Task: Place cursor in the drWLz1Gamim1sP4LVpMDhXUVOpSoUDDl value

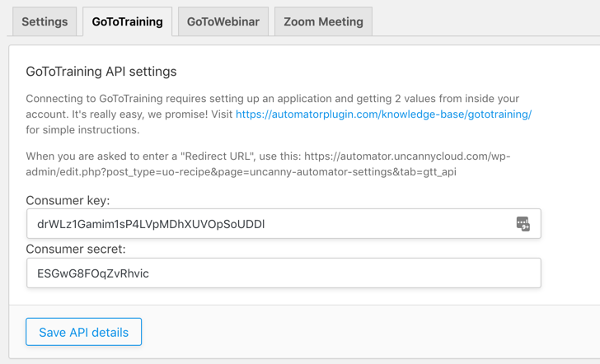Action: coord(151,224)
